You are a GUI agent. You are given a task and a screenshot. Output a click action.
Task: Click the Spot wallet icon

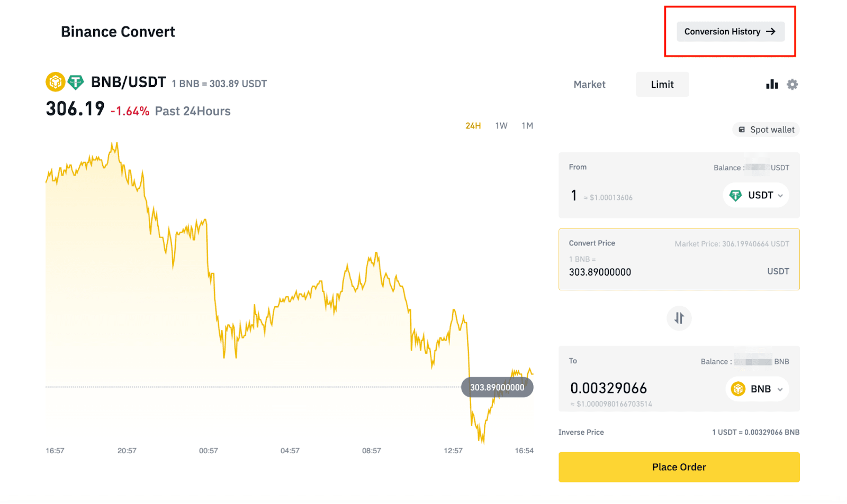pyautogui.click(x=742, y=130)
